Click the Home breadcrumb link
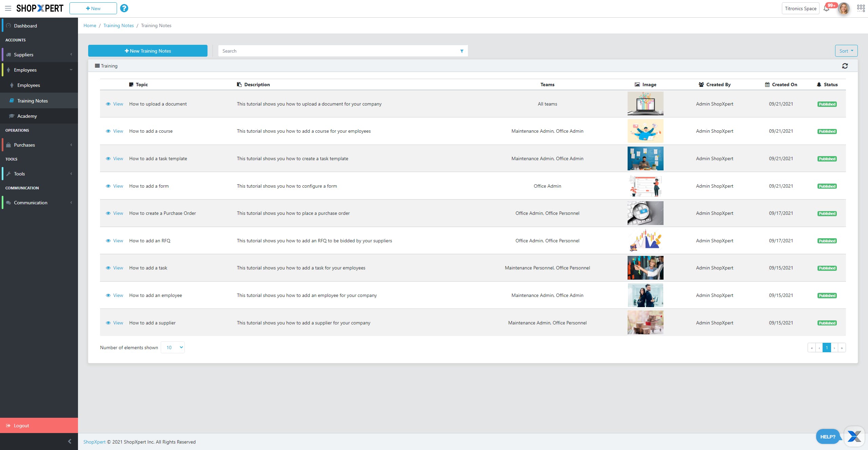Image resolution: width=868 pixels, height=450 pixels. (90, 25)
